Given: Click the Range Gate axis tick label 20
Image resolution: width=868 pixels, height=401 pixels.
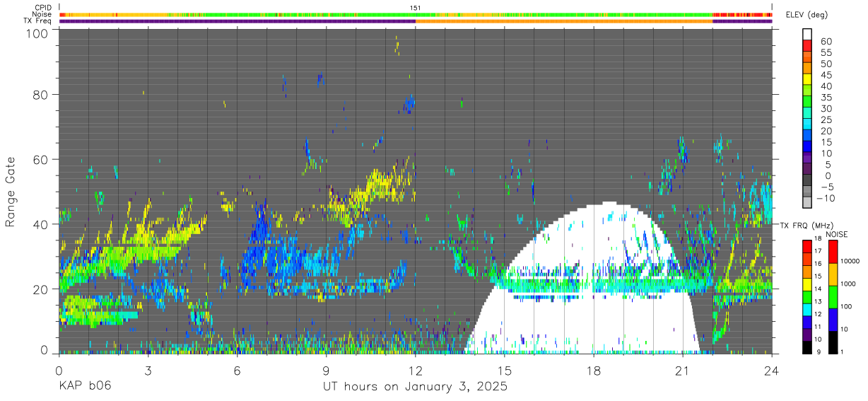Looking at the screenshot, I should [40, 289].
